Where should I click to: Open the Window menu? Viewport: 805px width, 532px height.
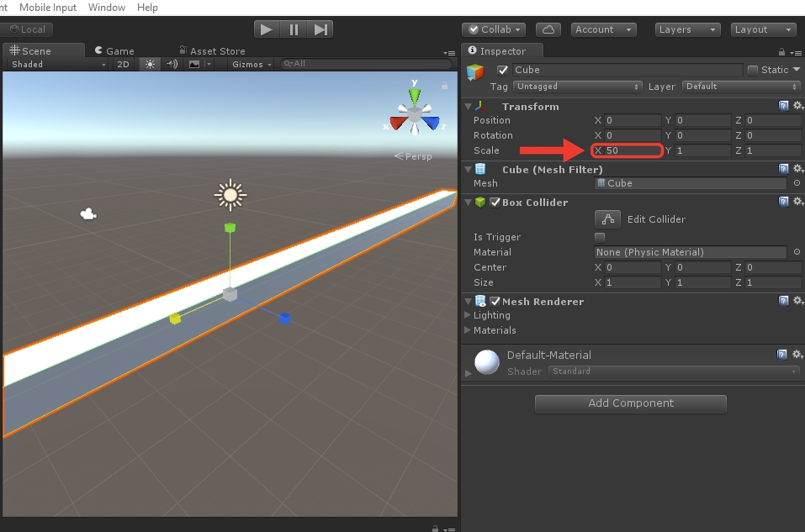click(107, 8)
